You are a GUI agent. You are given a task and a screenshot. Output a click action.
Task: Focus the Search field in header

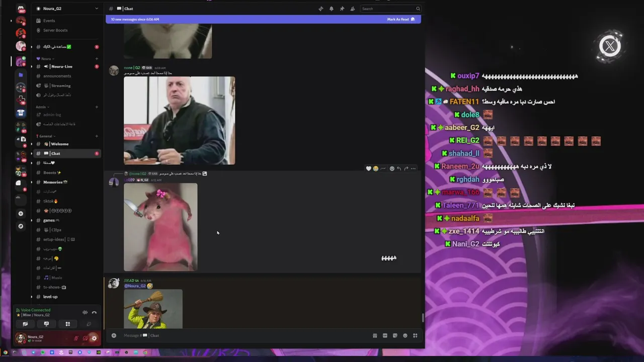point(390,9)
